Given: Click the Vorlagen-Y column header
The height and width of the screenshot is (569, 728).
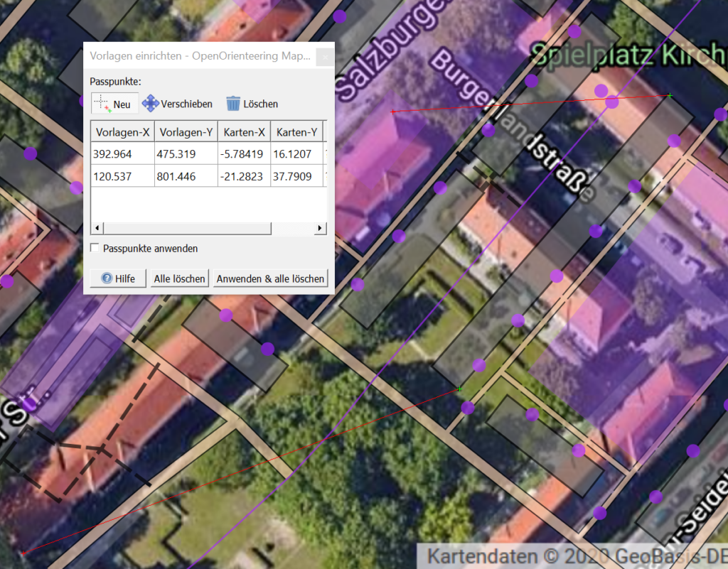Looking at the screenshot, I should click(185, 132).
